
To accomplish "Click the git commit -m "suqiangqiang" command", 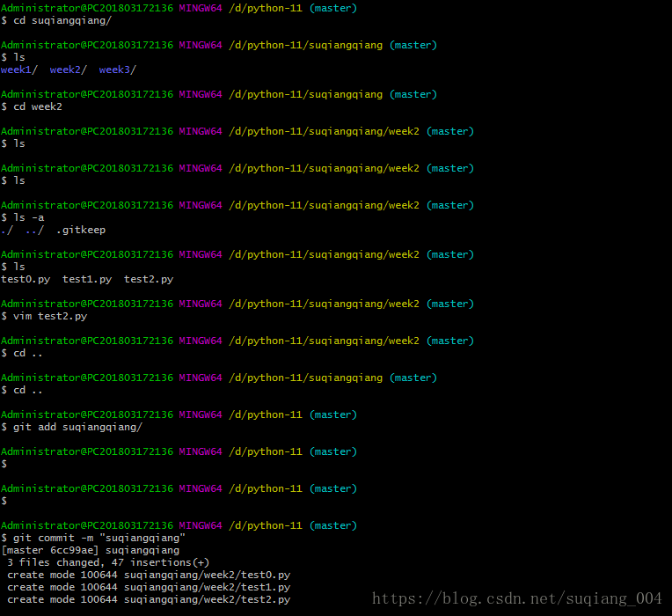I will tap(99, 538).
